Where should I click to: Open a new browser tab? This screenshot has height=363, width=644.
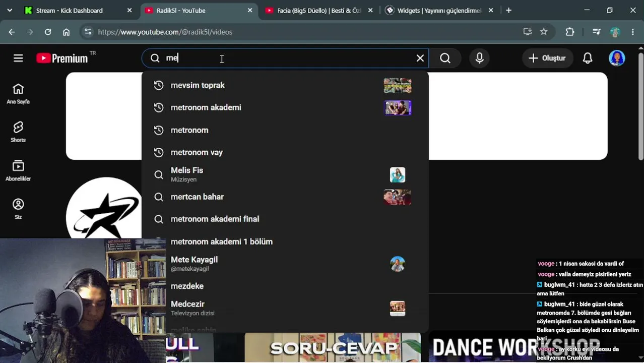click(x=508, y=10)
